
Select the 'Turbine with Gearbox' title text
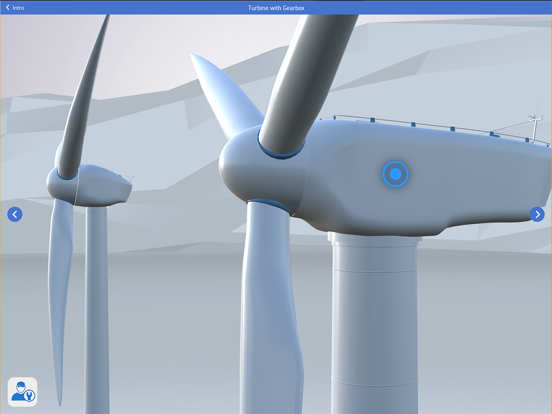tap(276, 7)
